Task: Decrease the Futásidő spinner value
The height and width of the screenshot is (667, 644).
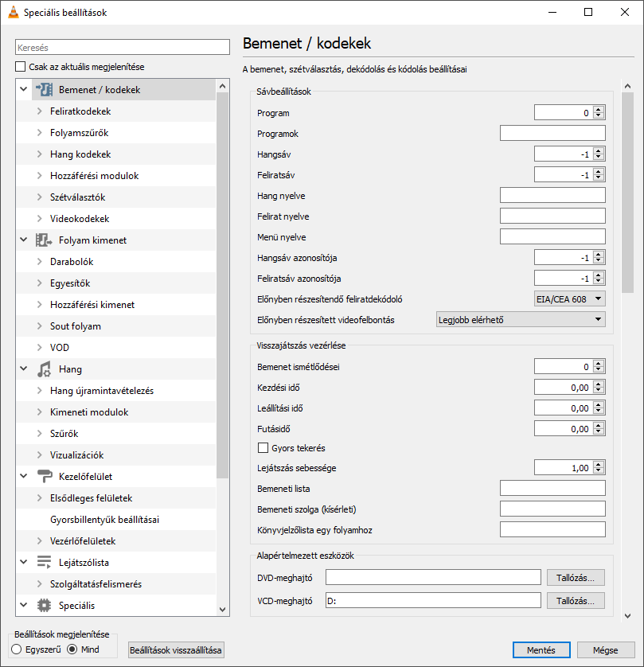Action: click(x=599, y=432)
